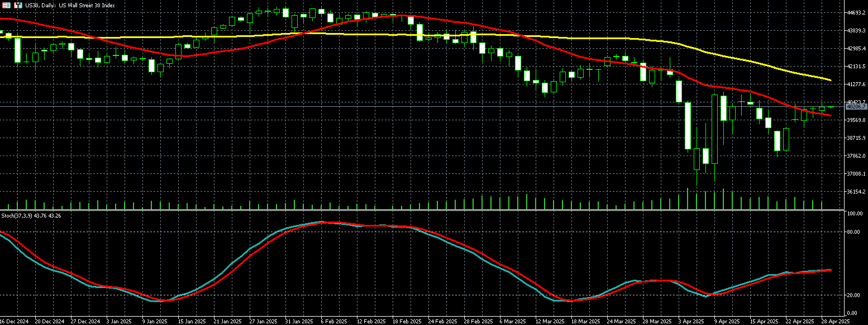Viewport: 868px width, 325px height.
Task: Click the '3 Jan 2025' date label
Action: tap(120, 322)
